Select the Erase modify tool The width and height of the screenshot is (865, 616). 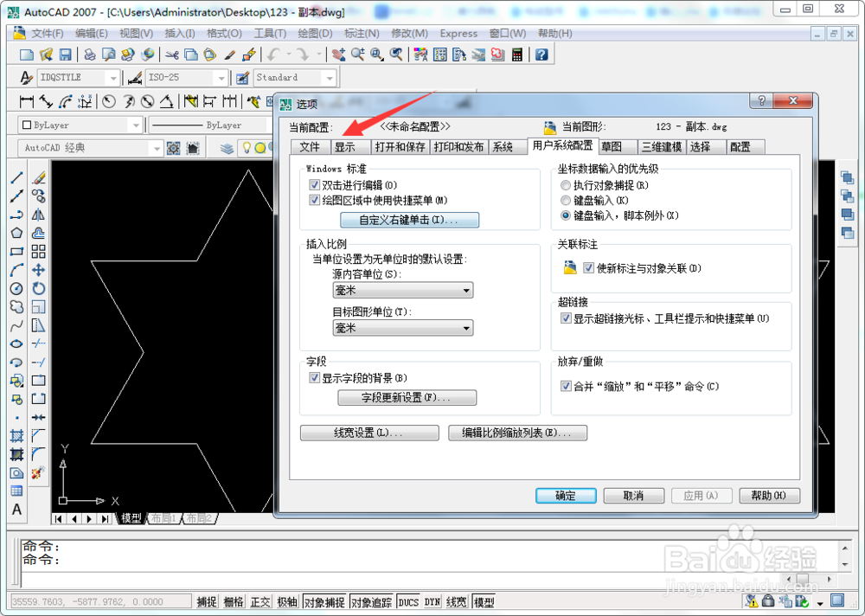click(39, 177)
